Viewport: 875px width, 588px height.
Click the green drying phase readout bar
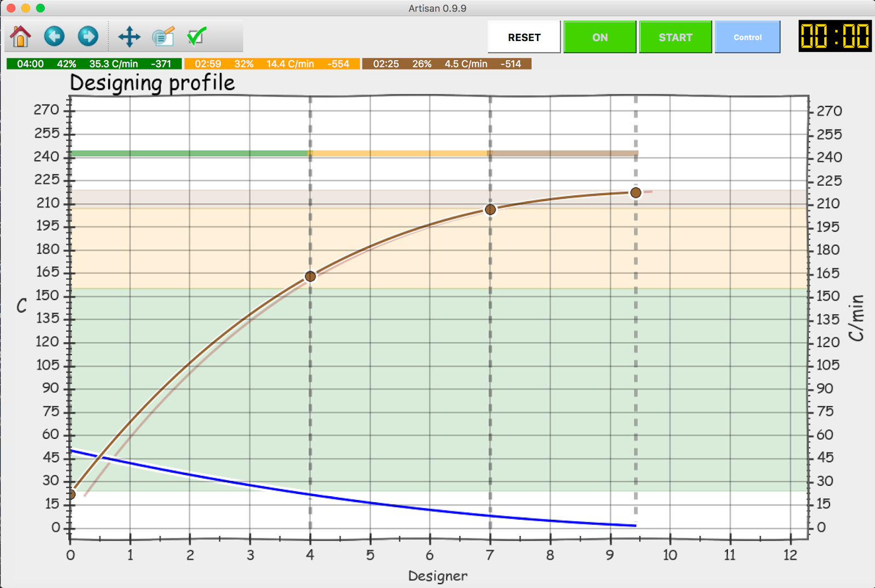(x=93, y=63)
